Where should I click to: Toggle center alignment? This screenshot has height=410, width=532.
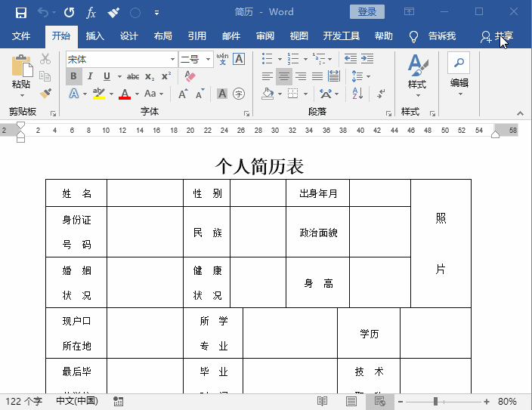pyautogui.click(x=283, y=76)
